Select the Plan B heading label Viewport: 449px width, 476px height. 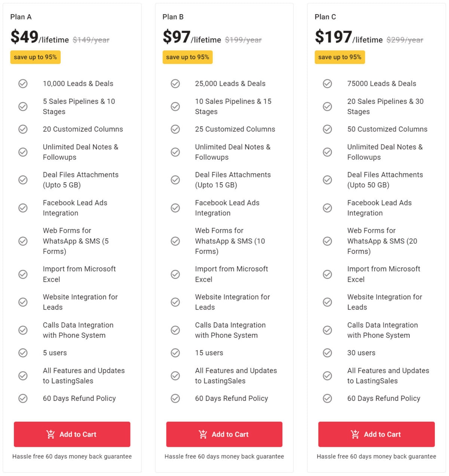tap(173, 17)
